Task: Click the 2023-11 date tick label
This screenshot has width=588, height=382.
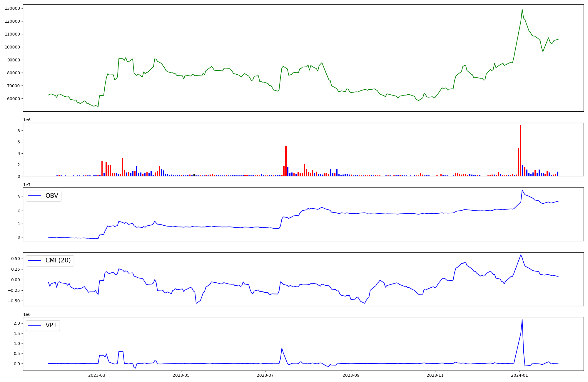Action: [435, 375]
